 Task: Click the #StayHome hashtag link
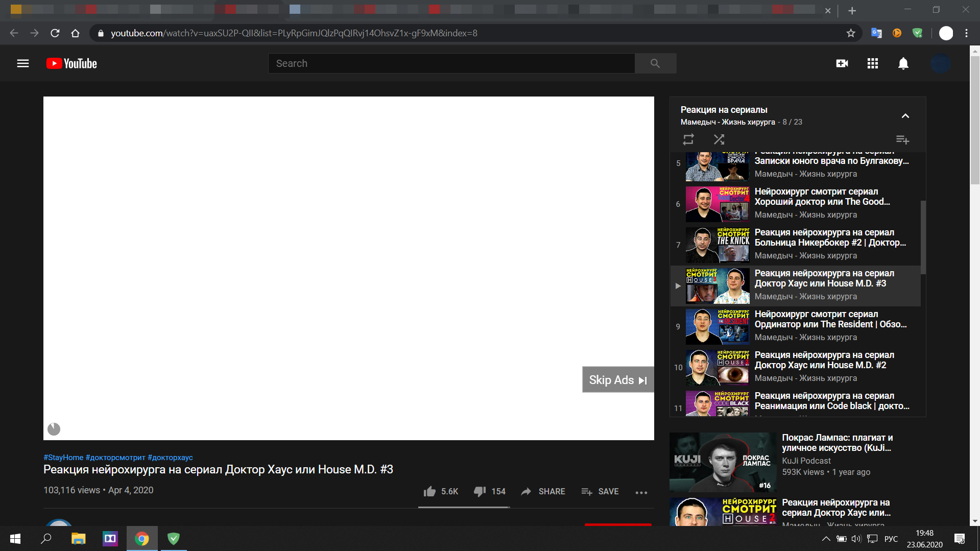[63, 458]
